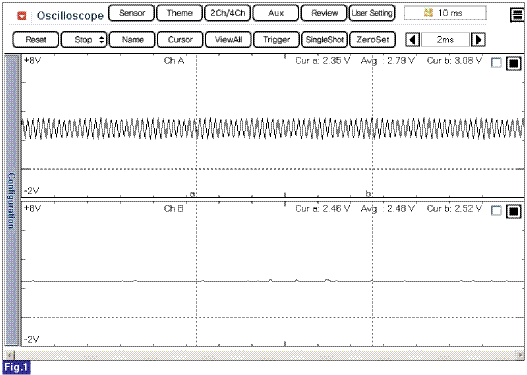Expand the Configuration side panel
527x375 pixels.
click(x=12, y=200)
